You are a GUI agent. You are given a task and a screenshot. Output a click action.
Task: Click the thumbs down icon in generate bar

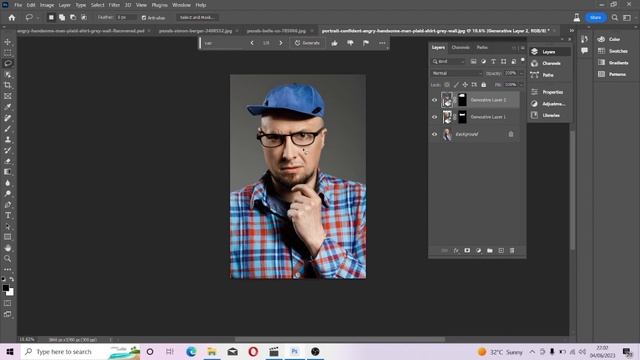pyautogui.click(x=350, y=43)
